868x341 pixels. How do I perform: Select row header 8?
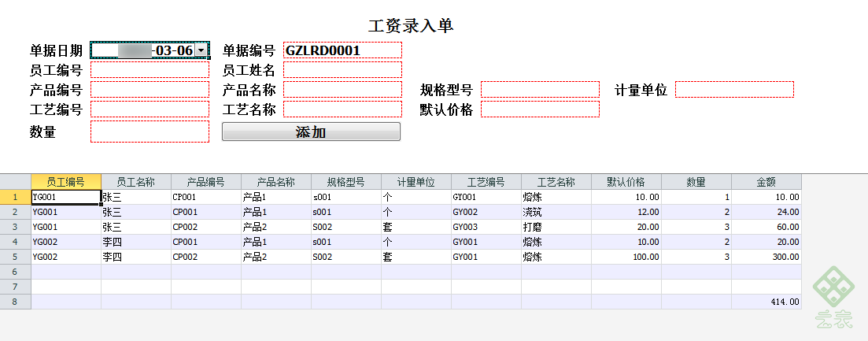[16, 301]
